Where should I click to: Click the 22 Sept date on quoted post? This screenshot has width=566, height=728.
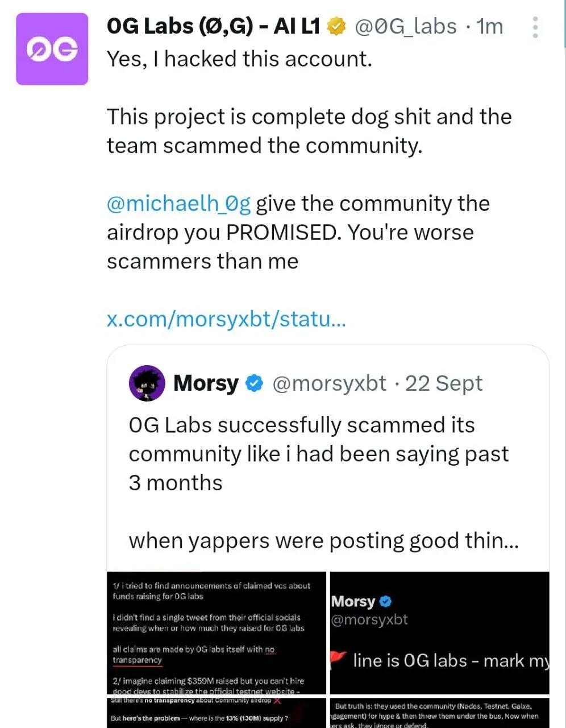pos(443,383)
